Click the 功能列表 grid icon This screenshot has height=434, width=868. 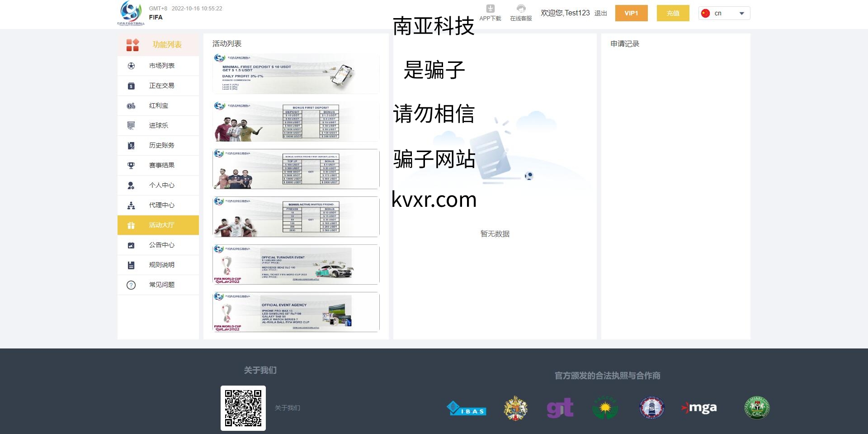pos(132,45)
